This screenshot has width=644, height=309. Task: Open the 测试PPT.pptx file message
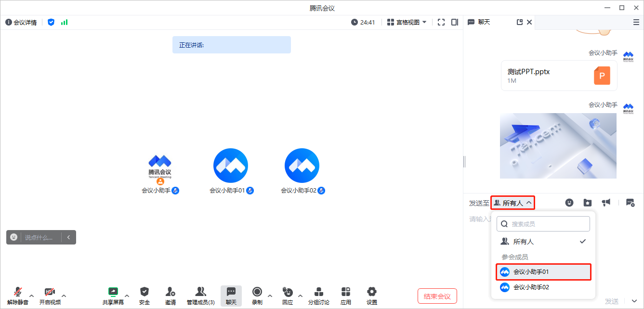(x=559, y=76)
